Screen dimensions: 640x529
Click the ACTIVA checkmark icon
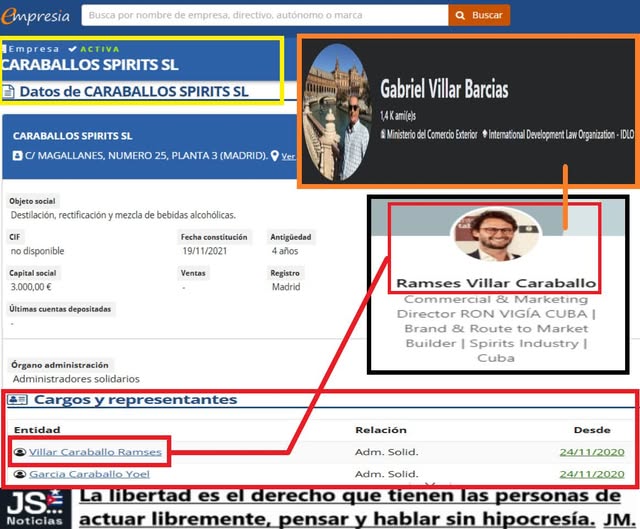pyautogui.click(x=73, y=49)
